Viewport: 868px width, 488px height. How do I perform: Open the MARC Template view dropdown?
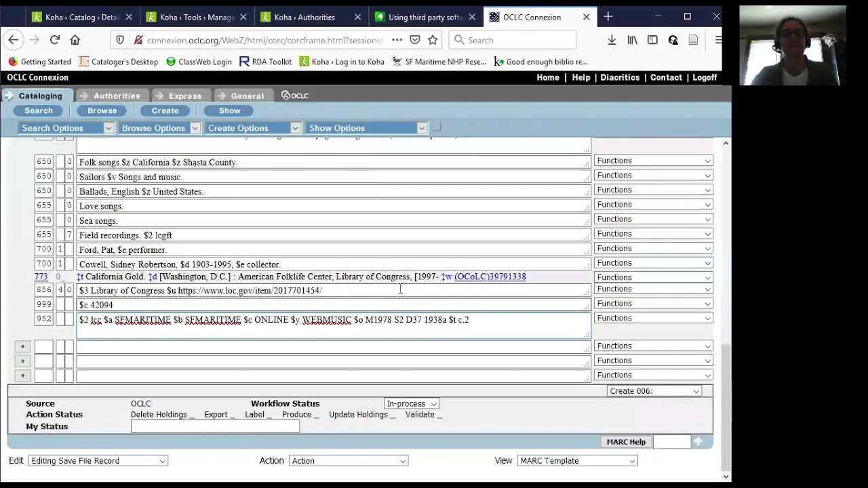(576, 460)
